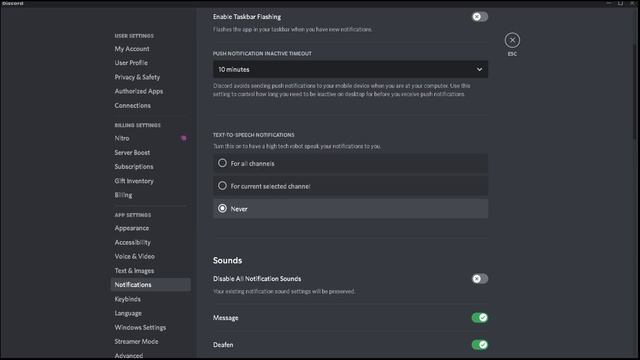Click the Discord title in window bar
The height and width of the screenshot is (360, 640).
coord(13,3)
